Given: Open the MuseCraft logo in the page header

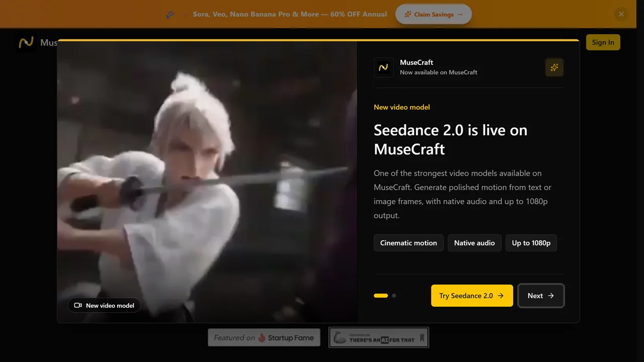Looking at the screenshot, I should tap(26, 42).
